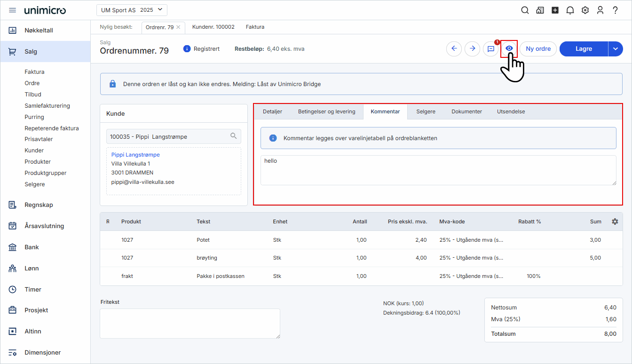Image resolution: width=632 pixels, height=364 pixels.
Task: Close the Ordrenr. 79 recent tab
Action: click(x=178, y=27)
